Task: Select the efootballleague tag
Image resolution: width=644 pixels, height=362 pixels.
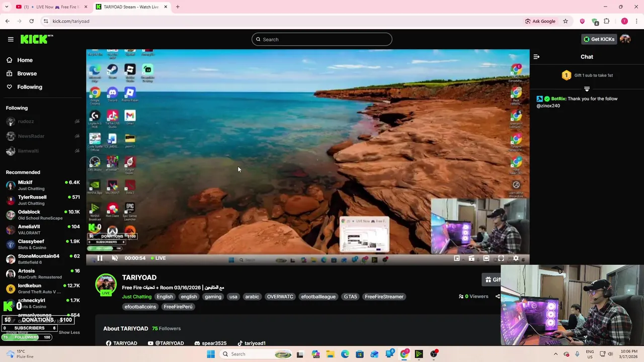Action: pyautogui.click(x=318, y=297)
